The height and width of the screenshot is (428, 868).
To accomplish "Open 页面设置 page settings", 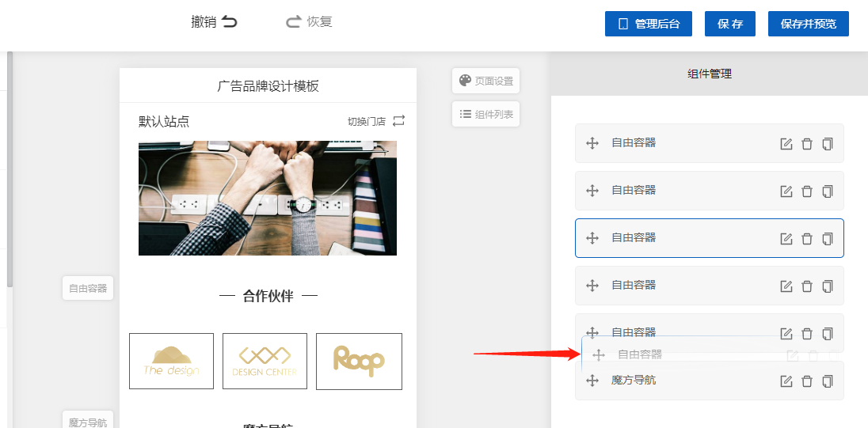I will pos(486,81).
